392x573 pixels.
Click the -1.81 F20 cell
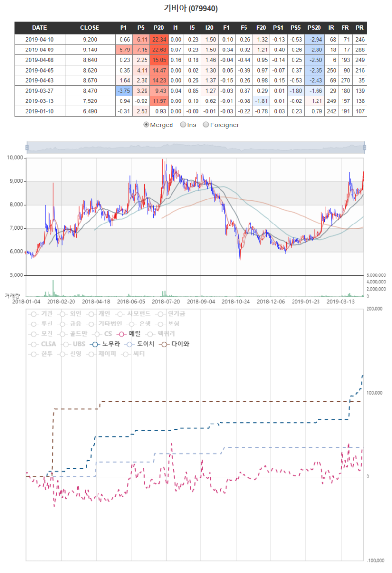pos(261,101)
